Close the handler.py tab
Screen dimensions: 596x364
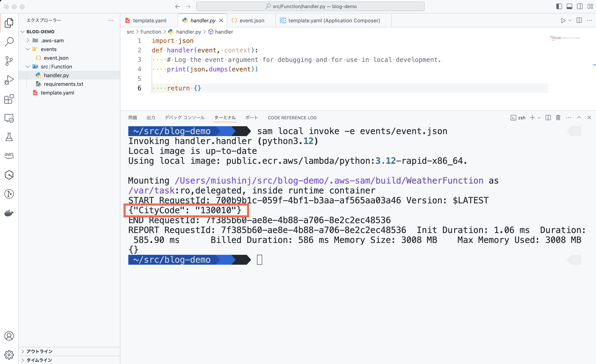[x=221, y=21]
